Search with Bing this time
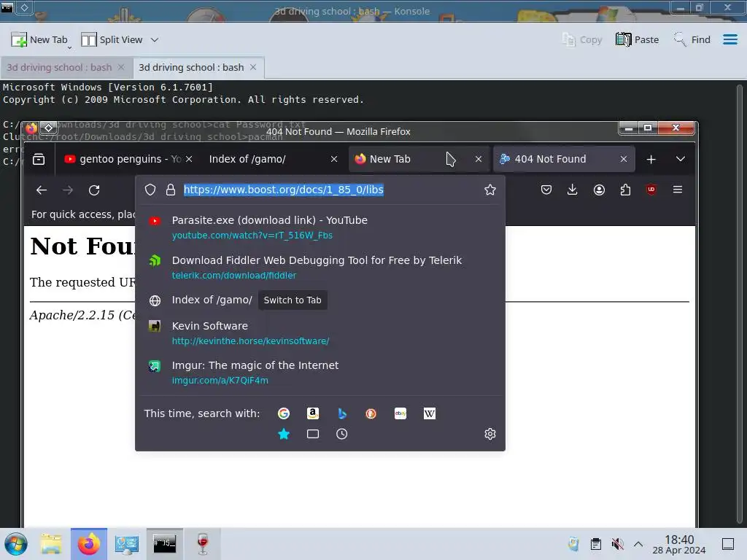 (342, 413)
